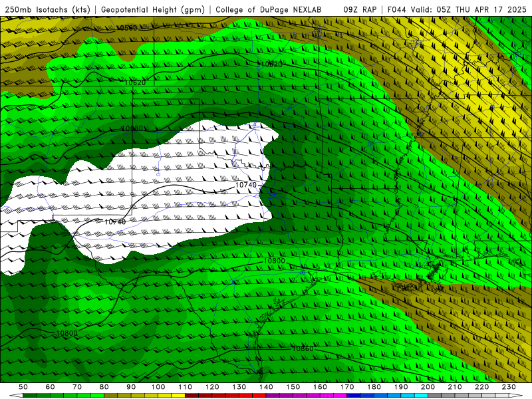This screenshot has width=532, height=399.
Task: Click the 10620 contour label farther east
Action: [272, 64]
